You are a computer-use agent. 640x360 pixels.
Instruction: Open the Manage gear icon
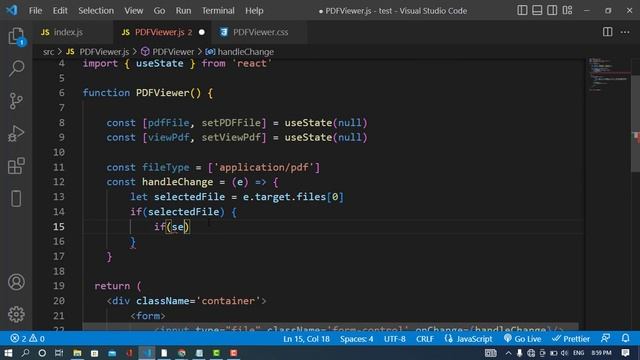16,314
